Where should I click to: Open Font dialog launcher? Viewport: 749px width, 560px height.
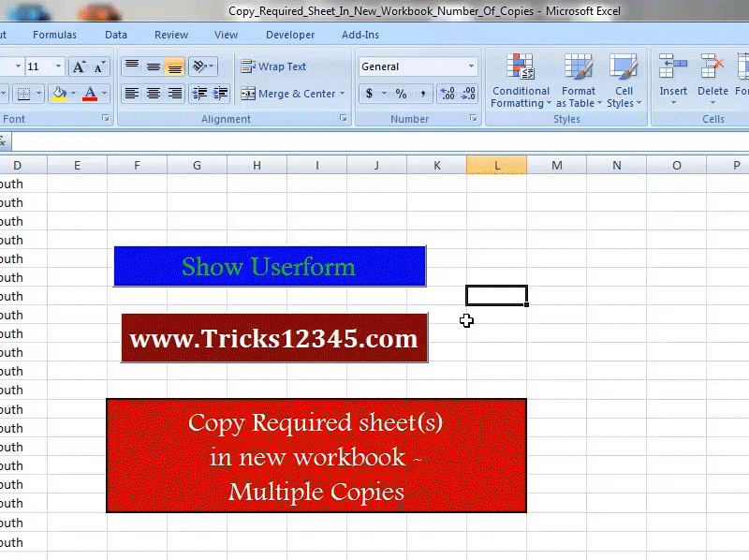(106, 118)
